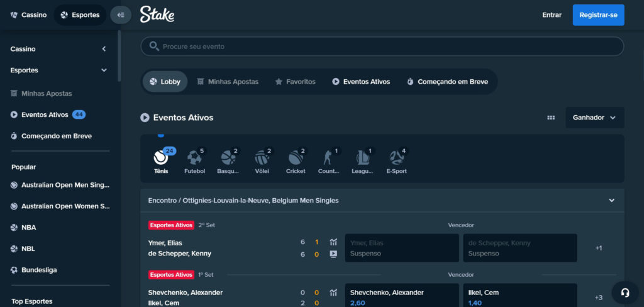Open Australian Open Women Singles in sidebar
Viewport: 644px width, 307px height.
pos(60,206)
